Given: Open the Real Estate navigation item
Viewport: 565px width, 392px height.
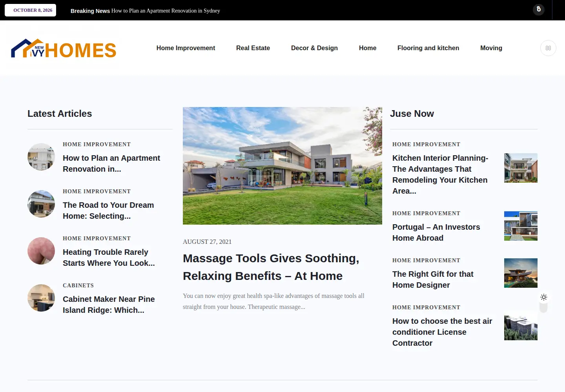Looking at the screenshot, I should pyautogui.click(x=253, y=48).
